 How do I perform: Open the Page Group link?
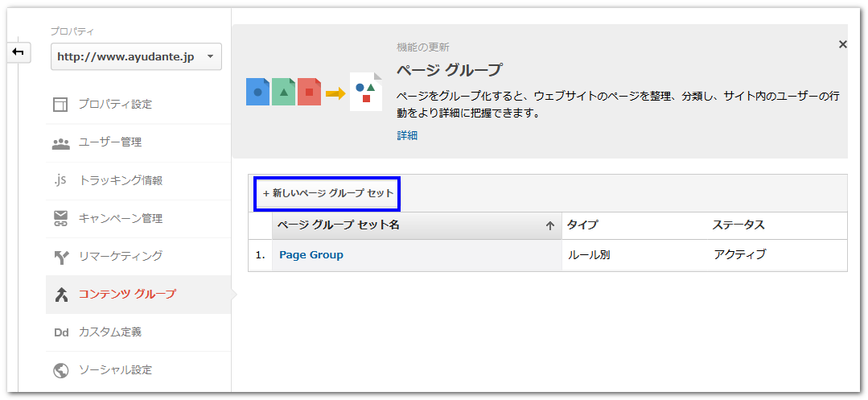click(x=311, y=255)
